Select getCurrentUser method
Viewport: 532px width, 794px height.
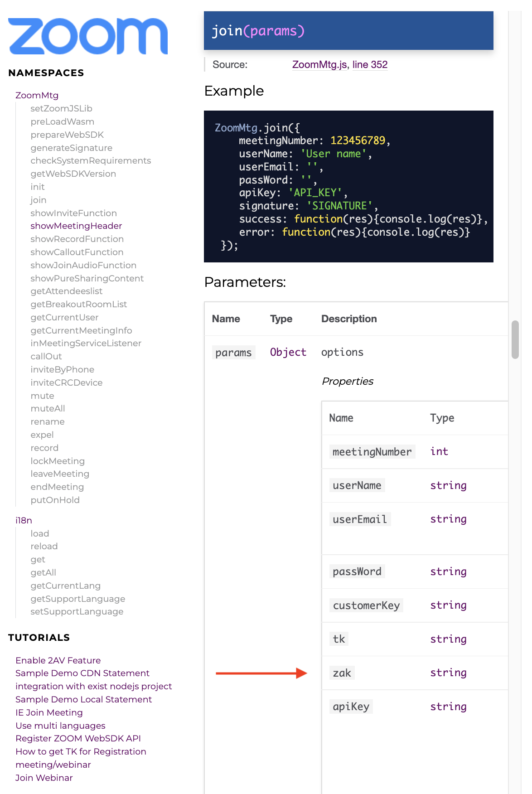[x=64, y=317]
